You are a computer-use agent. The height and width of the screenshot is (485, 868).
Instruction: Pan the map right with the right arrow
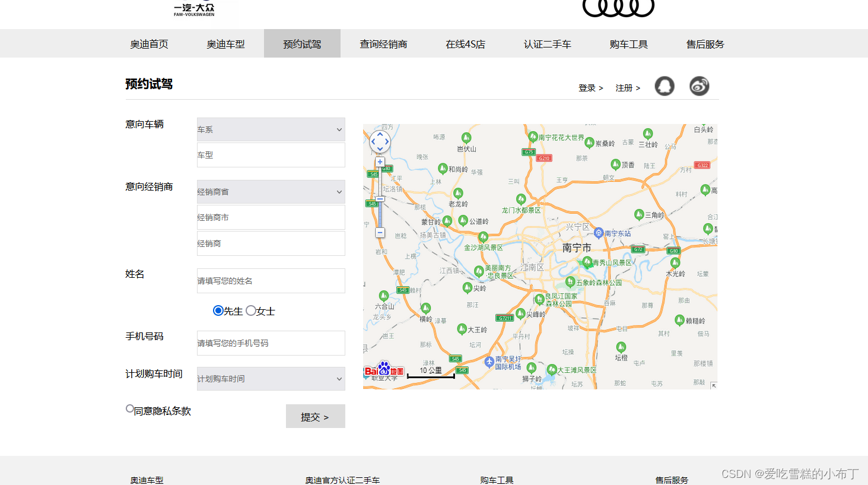pyautogui.click(x=387, y=141)
